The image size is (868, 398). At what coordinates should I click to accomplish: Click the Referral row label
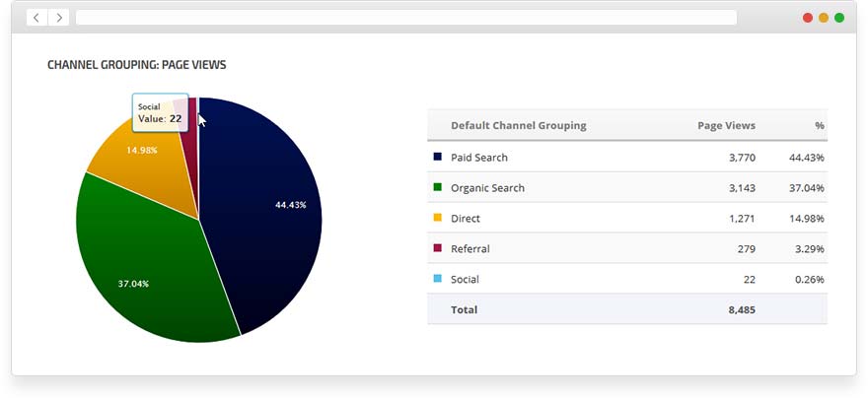point(470,248)
